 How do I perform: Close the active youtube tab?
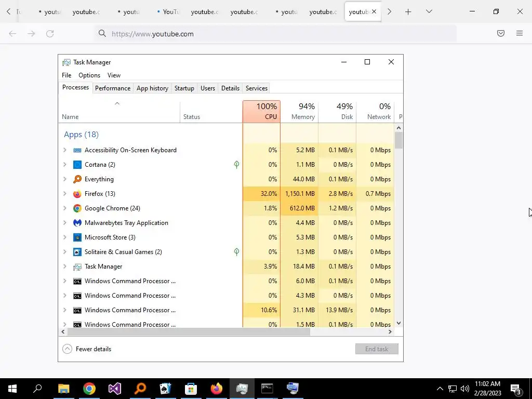click(374, 11)
